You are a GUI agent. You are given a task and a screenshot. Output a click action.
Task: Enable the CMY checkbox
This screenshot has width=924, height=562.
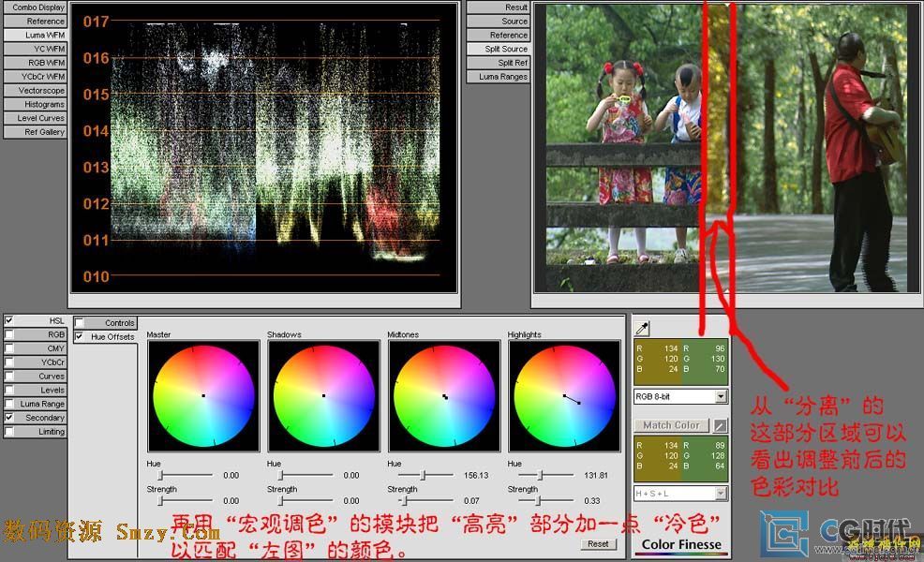[8, 348]
